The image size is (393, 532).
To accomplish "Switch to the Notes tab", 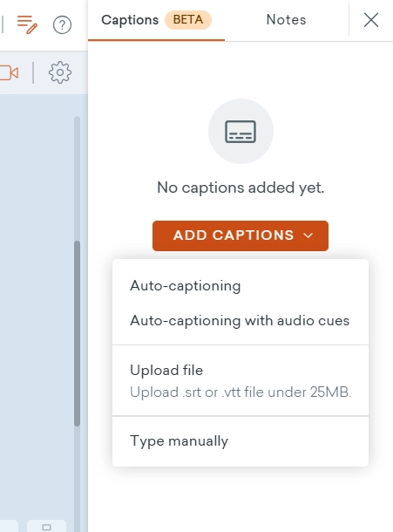I will pyautogui.click(x=286, y=20).
